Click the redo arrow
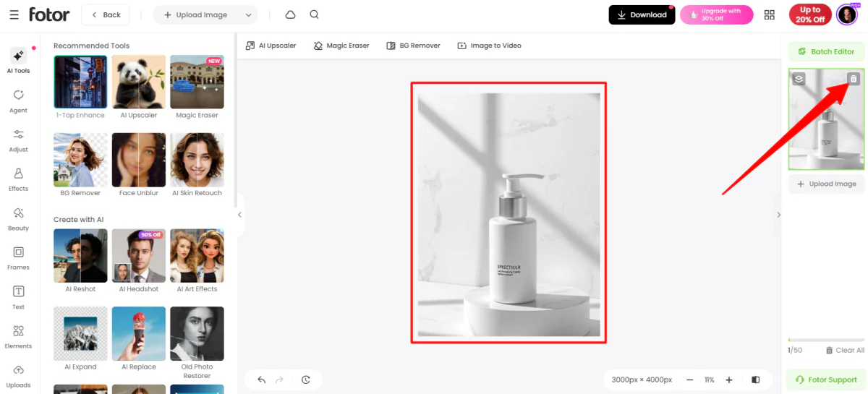 [280, 380]
